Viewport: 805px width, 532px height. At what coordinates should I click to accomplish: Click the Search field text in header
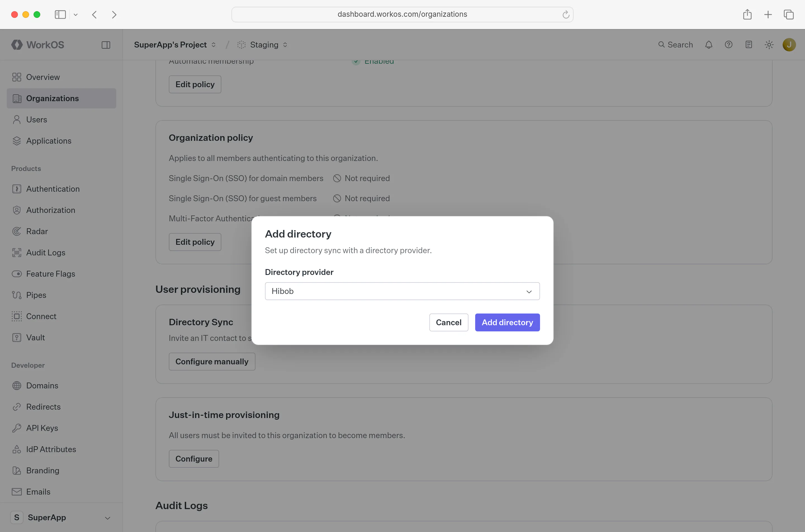coord(680,44)
